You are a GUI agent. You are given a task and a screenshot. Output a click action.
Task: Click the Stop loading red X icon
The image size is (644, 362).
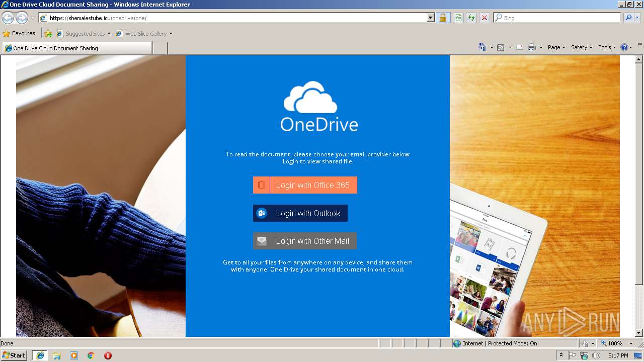pos(484,18)
